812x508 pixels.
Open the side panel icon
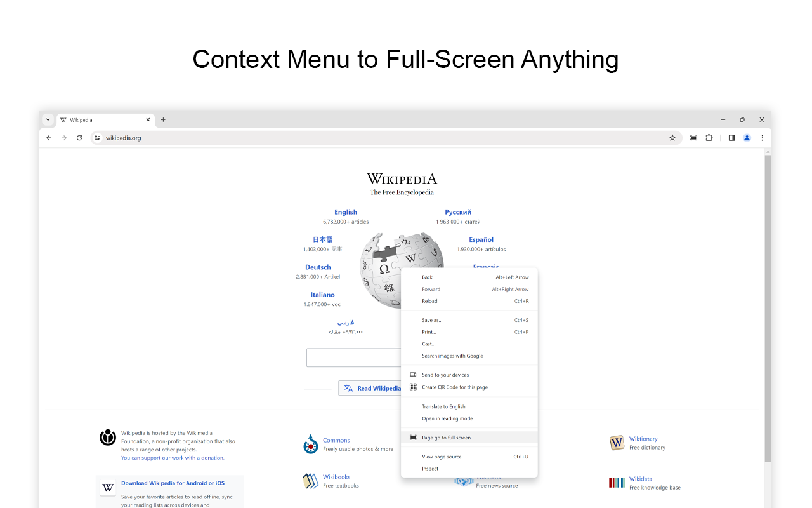tap(731, 138)
